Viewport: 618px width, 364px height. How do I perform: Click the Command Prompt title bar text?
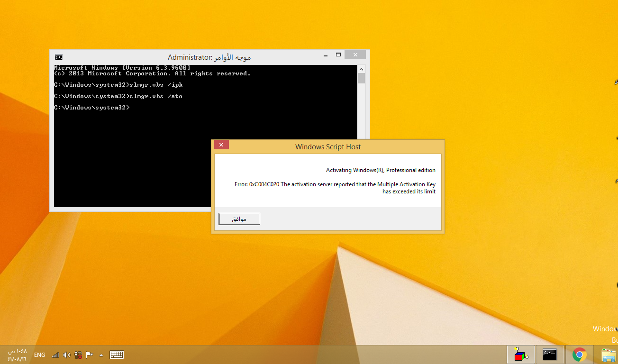coord(209,57)
